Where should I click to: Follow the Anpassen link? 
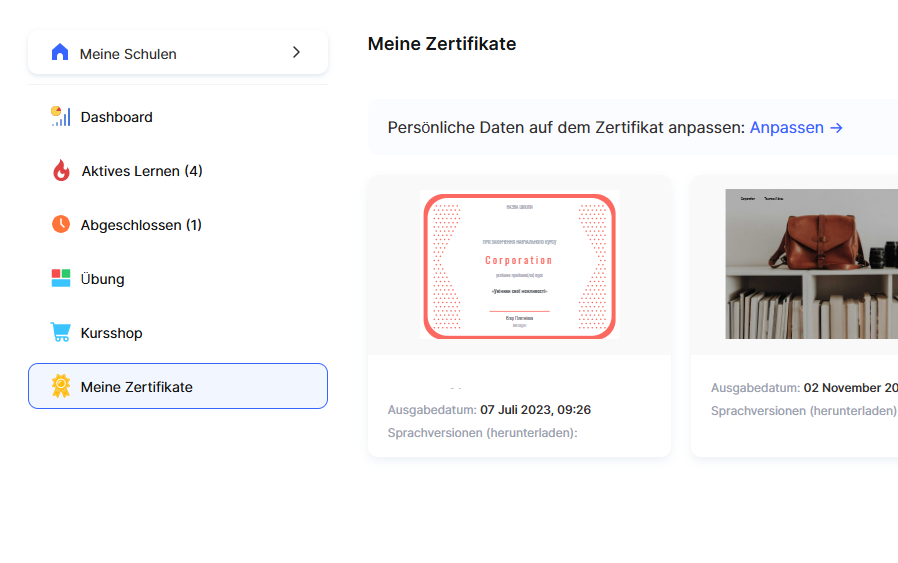(796, 128)
